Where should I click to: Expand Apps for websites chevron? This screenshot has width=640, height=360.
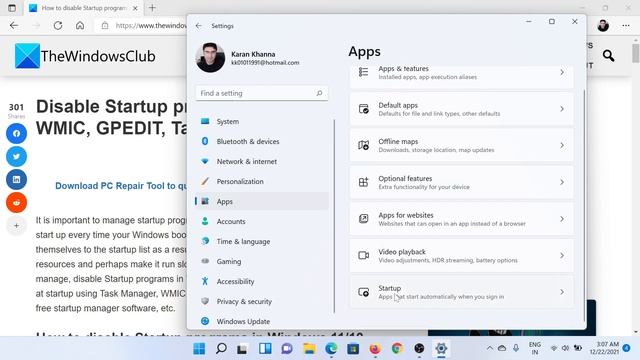[562, 219]
